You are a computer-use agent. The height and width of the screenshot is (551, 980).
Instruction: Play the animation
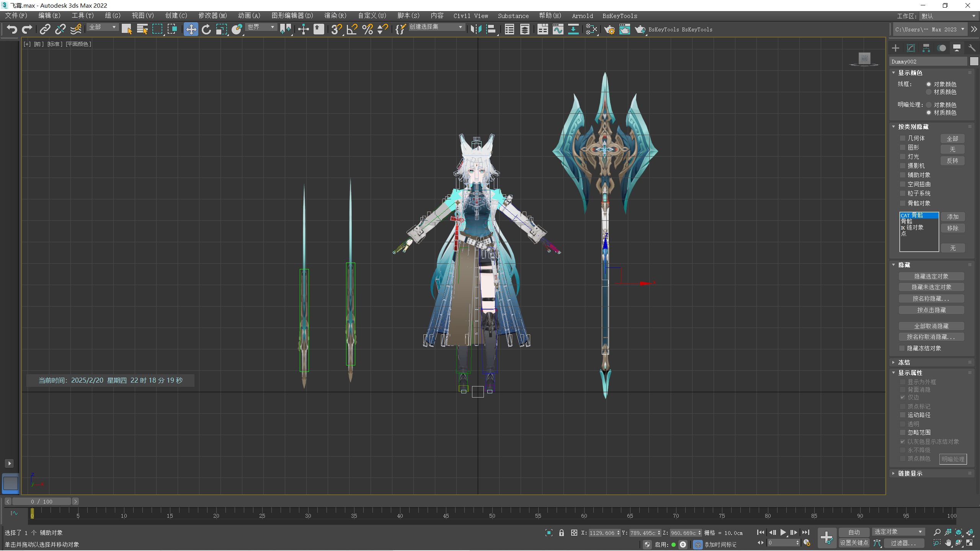click(x=783, y=532)
